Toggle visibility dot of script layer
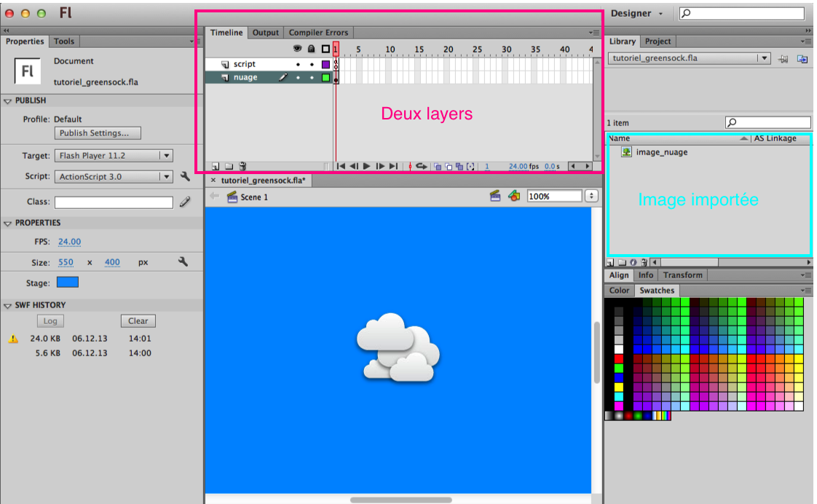 (x=298, y=65)
